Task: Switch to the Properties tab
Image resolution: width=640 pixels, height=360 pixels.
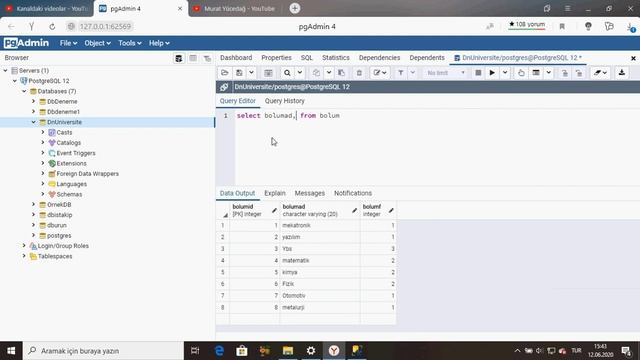Action: (x=276, y=58)
